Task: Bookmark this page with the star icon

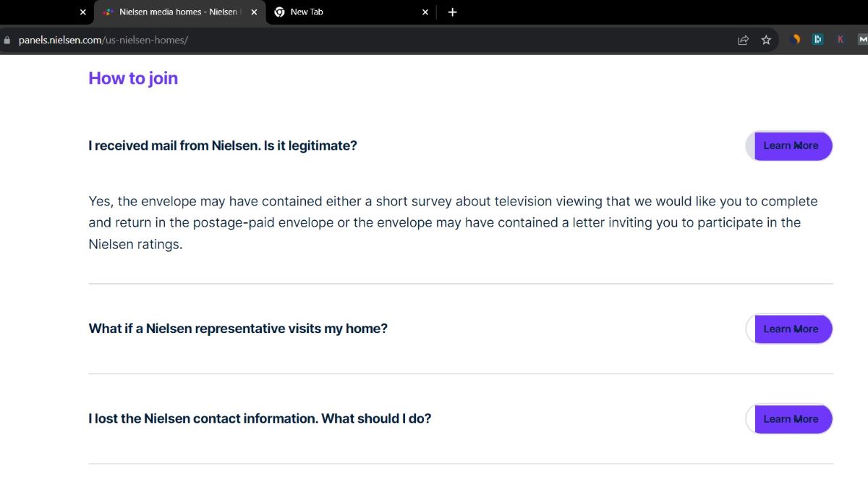Action: point(766,40)
